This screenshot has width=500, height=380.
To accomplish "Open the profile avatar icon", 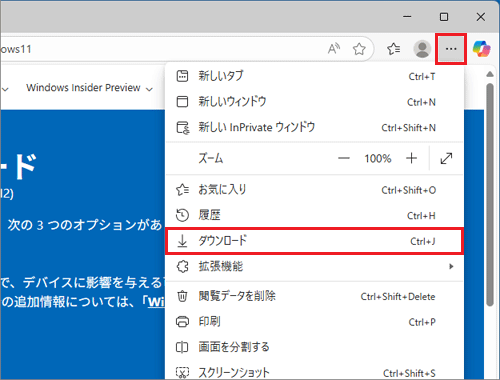I will [x=422, y=49].
